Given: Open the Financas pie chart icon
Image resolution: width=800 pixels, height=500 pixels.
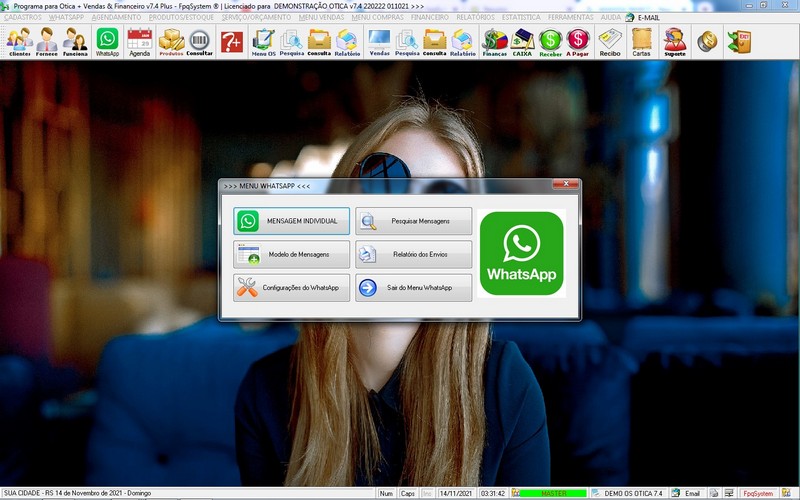Looking at the screenshot, I should (494, 42).
